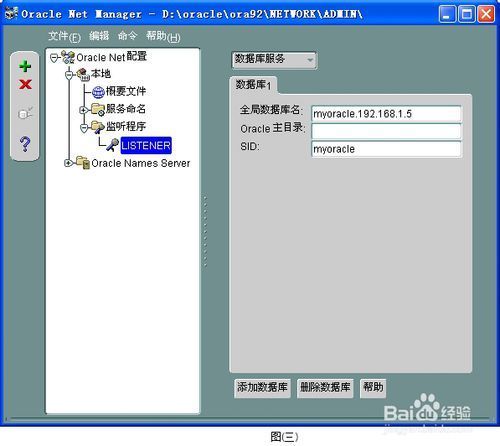The width and height of the screenshot is (500, 446).
Task: Click the 全局数据库名 input field
Action: click(x=386, y=114)
